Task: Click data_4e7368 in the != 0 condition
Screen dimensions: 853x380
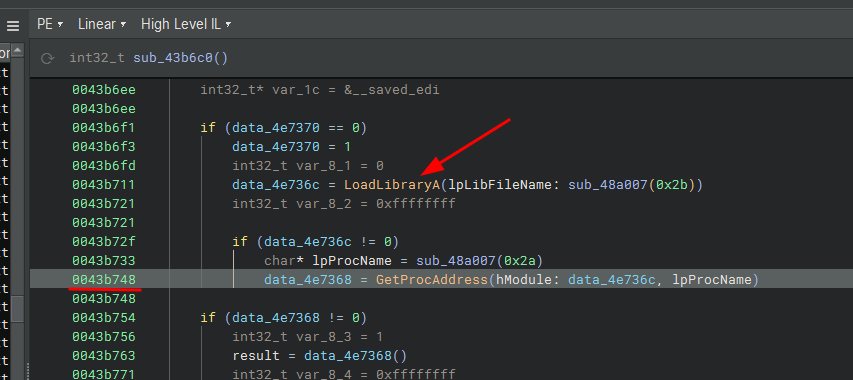Action: pyautogui.click(x=276, y=317)
